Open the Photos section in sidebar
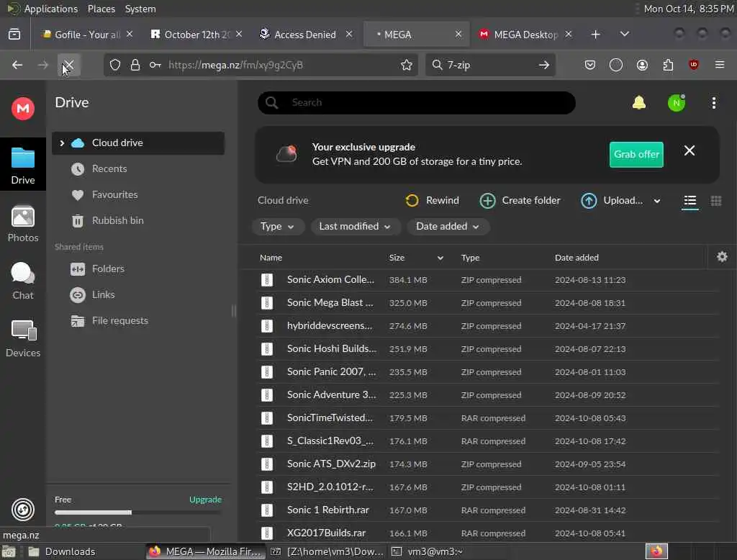 pyautogui.click(x=22, y=224)
